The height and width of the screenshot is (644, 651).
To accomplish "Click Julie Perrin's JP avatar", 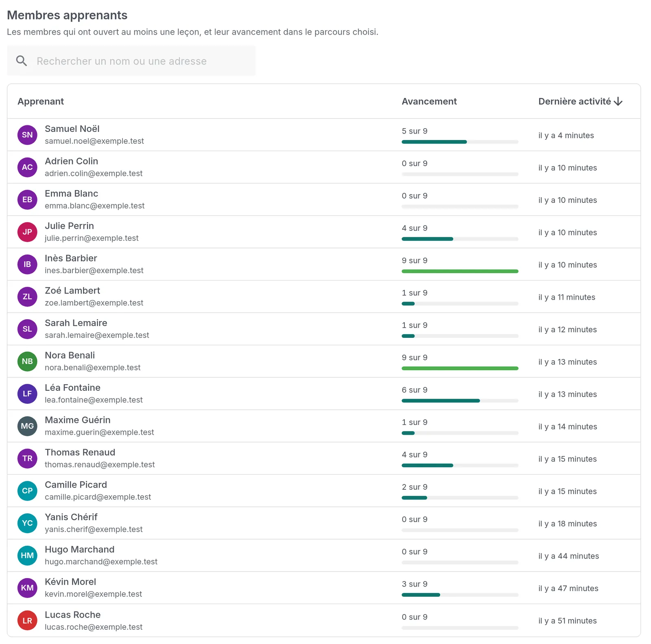I will [27, 232].
